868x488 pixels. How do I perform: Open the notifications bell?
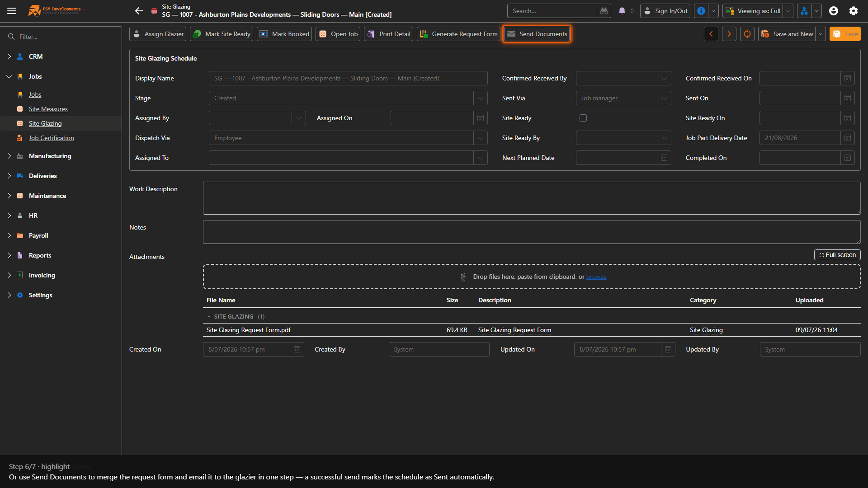point(622,11)
